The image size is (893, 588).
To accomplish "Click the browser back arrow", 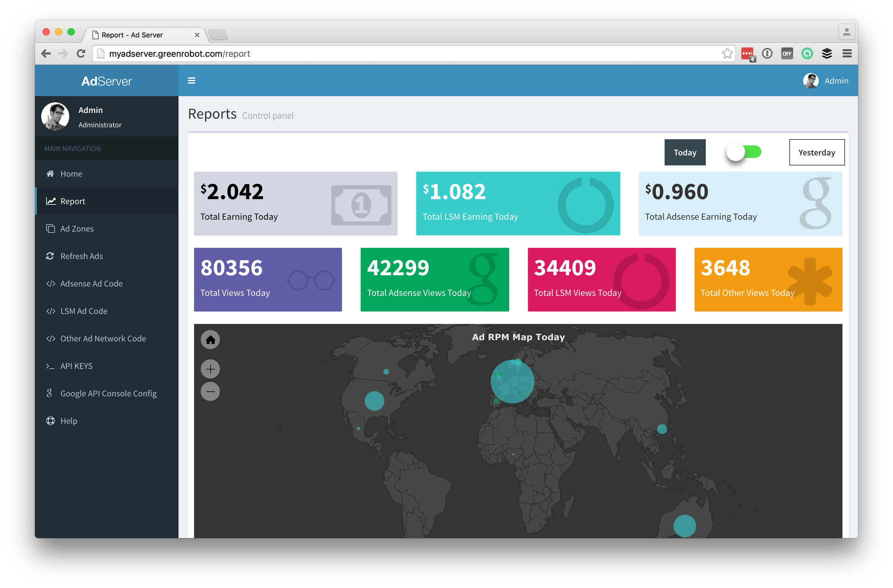I will click(46, 54).
